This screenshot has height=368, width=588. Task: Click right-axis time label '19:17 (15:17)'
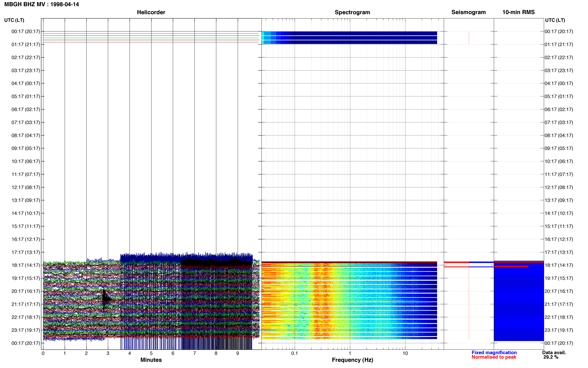559,278
